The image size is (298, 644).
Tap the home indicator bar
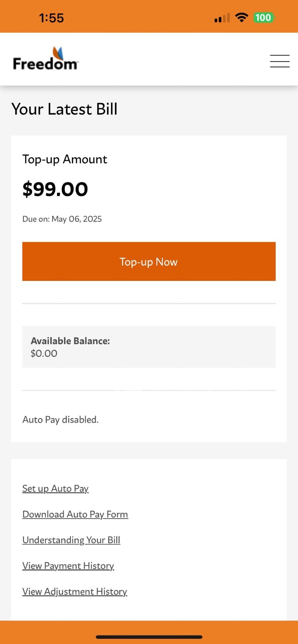pyautogui.click(x=149, y=637)
